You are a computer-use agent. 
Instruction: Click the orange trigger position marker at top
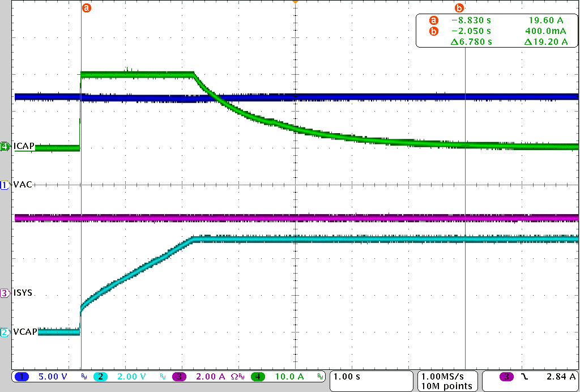coord(295,2)
